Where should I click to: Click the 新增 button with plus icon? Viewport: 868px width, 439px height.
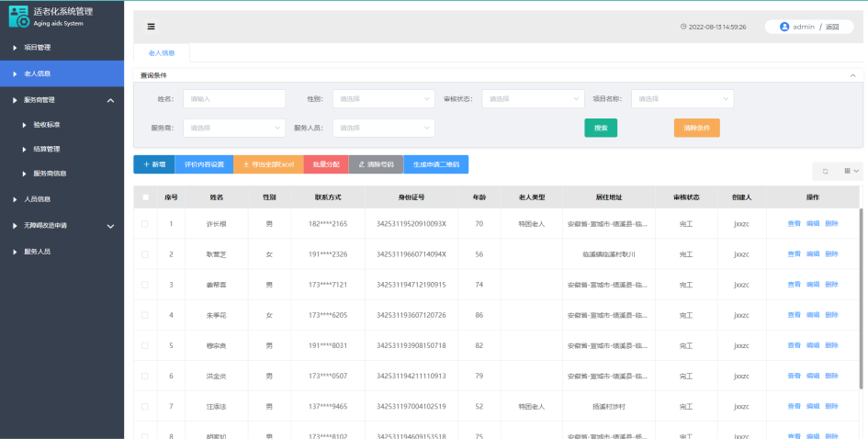tap(153, 164)
